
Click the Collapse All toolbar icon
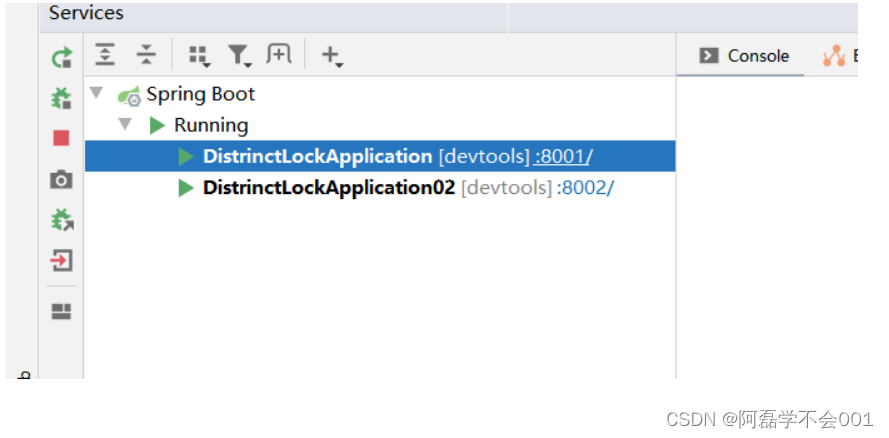(146, 55)
